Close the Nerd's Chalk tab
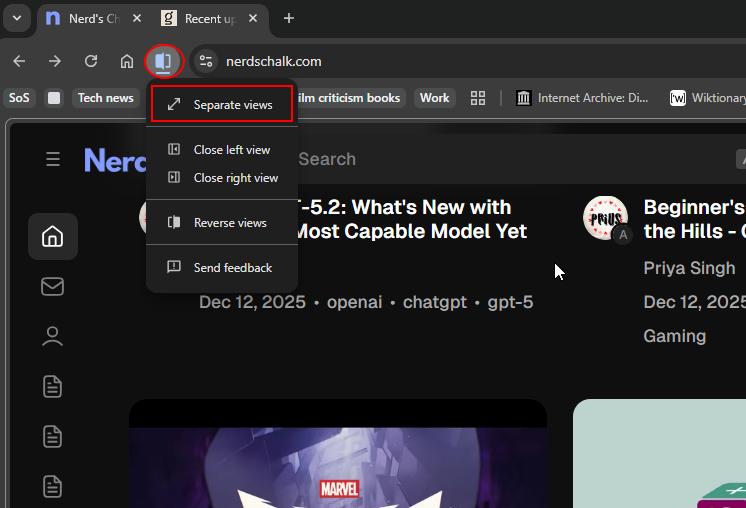 point(137,19)
